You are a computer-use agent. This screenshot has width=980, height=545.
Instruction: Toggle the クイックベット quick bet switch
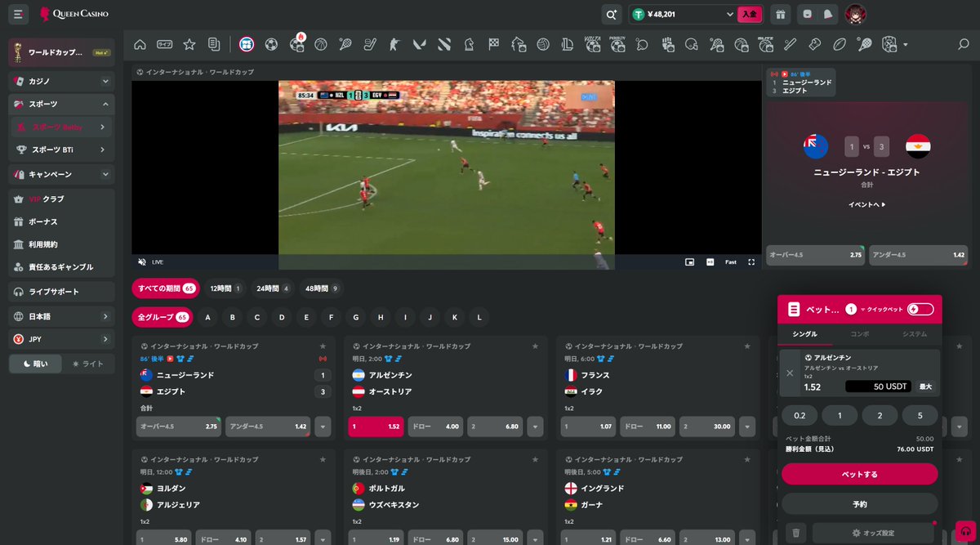pos(920,309)
